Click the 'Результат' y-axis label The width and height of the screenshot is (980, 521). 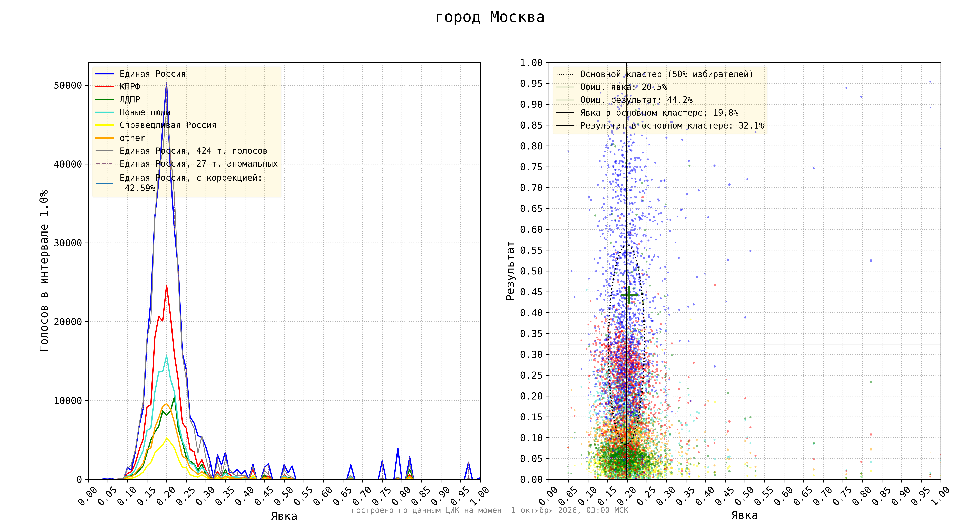pyautogui.click(x=510, y=271)
